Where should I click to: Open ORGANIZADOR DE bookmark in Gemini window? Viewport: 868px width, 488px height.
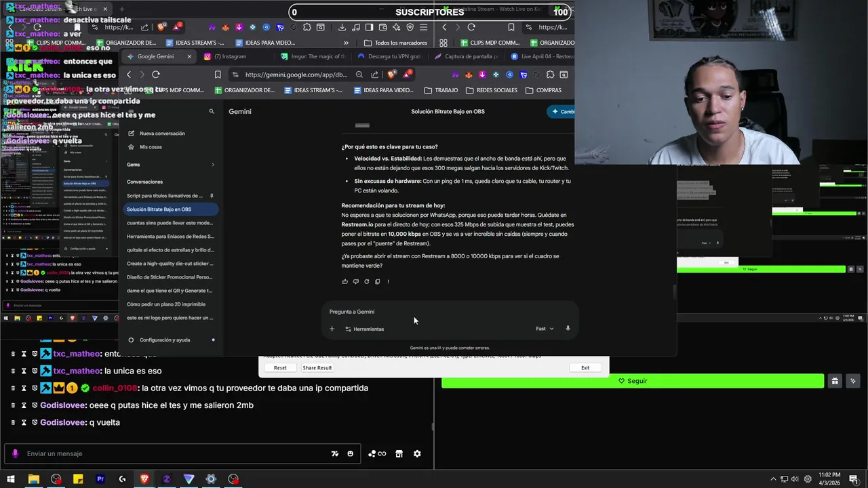244,90
